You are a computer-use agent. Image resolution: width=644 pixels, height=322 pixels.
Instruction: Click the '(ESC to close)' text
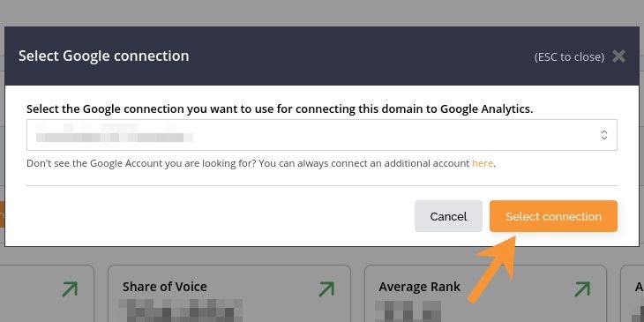569,56
